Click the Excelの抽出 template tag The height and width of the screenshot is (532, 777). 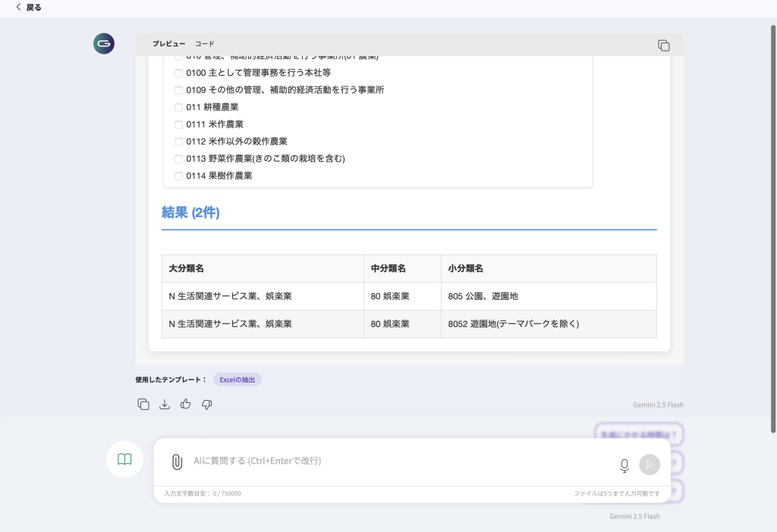point(237,379)
